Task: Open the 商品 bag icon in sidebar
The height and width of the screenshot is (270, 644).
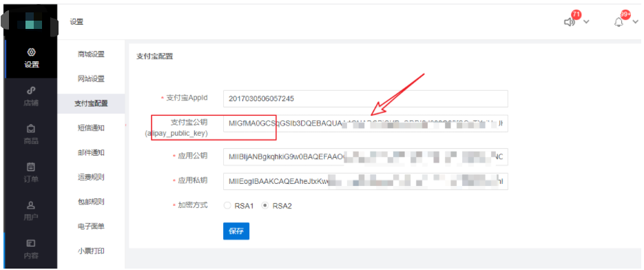Action: tap(31, 129)
